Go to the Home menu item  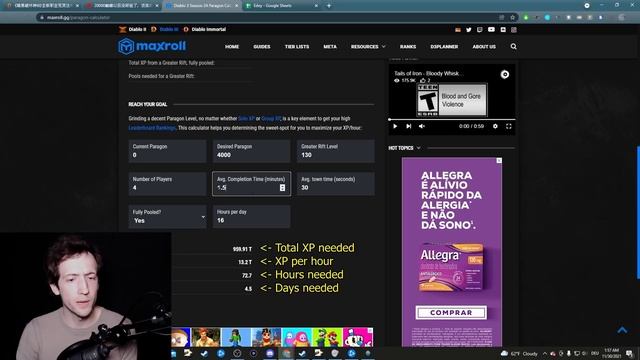[x=232, y=47]
